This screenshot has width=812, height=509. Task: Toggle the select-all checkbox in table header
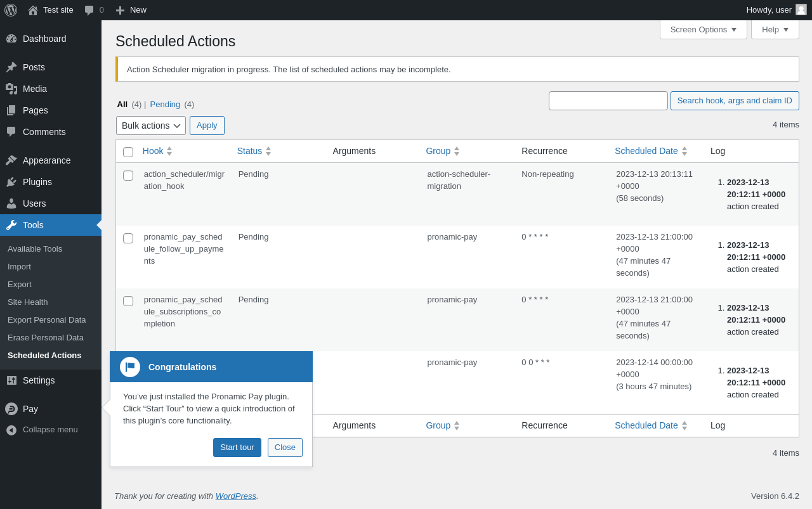[128, 152]
